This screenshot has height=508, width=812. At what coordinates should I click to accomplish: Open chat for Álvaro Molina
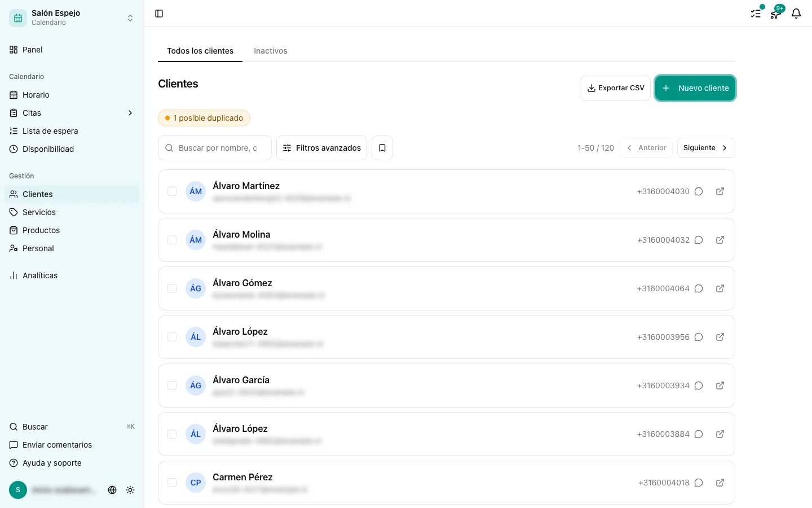(x=699, y=240)
